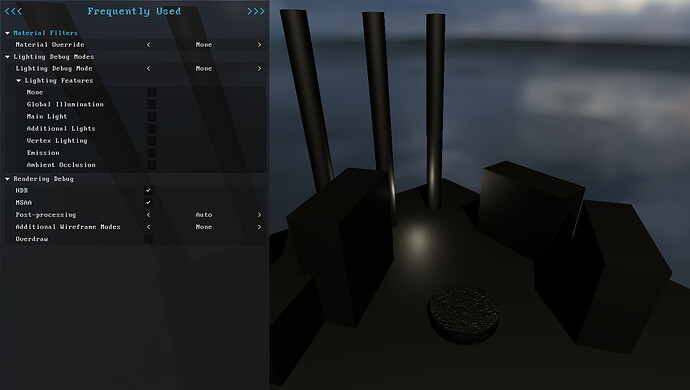Screen dimensions: 690x390
Task: Click the Additional Wireframe Modes label
Action: [x=68, y=227]
